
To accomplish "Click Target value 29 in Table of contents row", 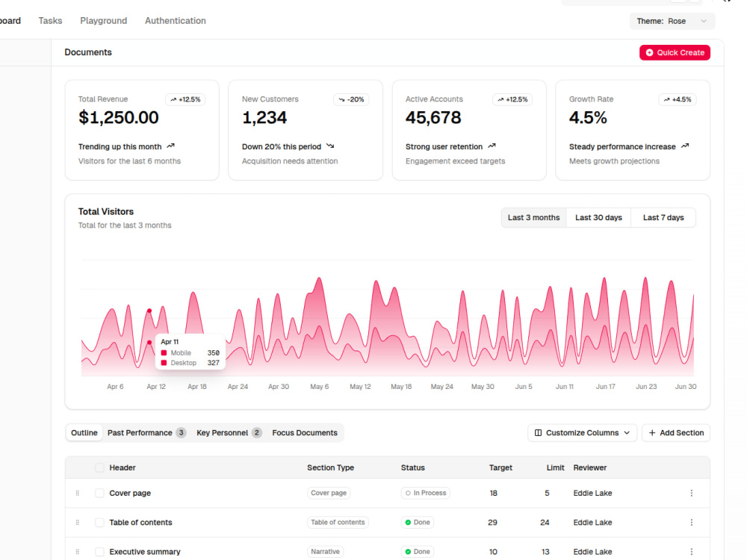I will click(492, 523).
